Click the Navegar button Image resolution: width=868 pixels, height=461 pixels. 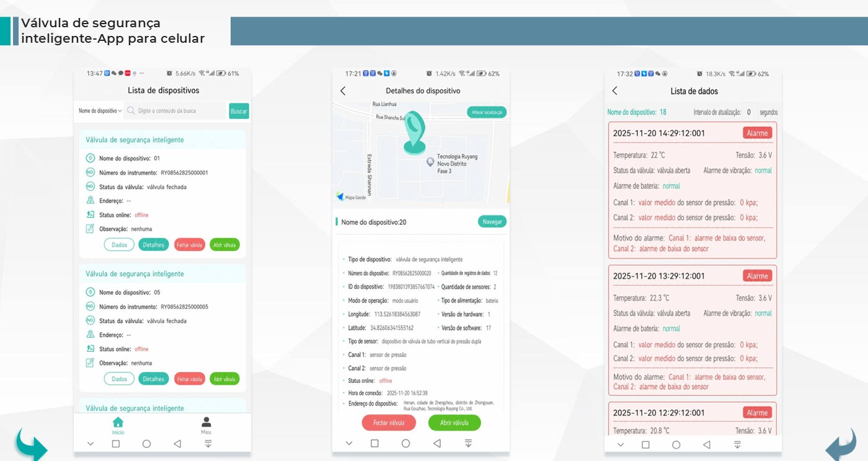(492, 221)
